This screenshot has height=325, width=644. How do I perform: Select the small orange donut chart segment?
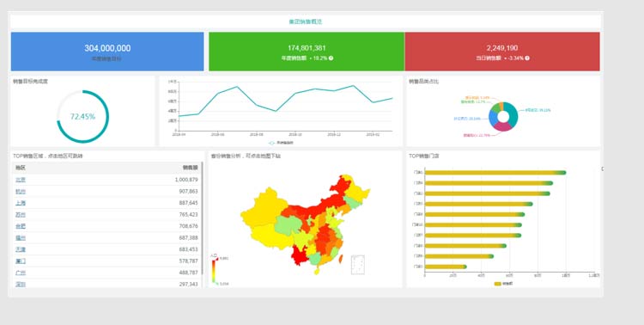pos(501,105)
